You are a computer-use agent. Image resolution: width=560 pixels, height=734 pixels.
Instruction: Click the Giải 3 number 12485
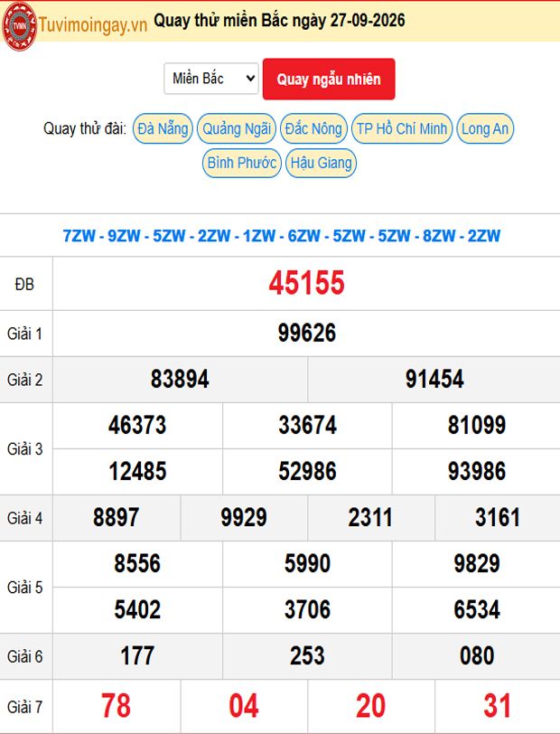(x=137, y=471)
